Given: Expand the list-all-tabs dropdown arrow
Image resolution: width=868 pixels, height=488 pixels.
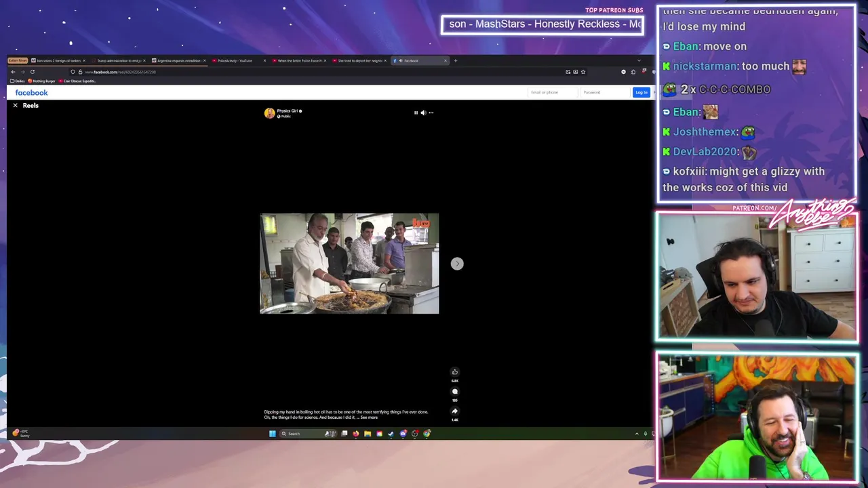Looking at the screenshot, I should (x=638, y=61).
